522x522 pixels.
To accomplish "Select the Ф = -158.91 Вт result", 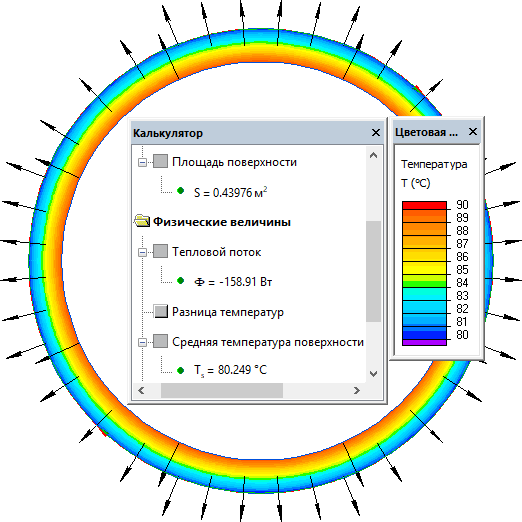I will [x=233, y=282].
